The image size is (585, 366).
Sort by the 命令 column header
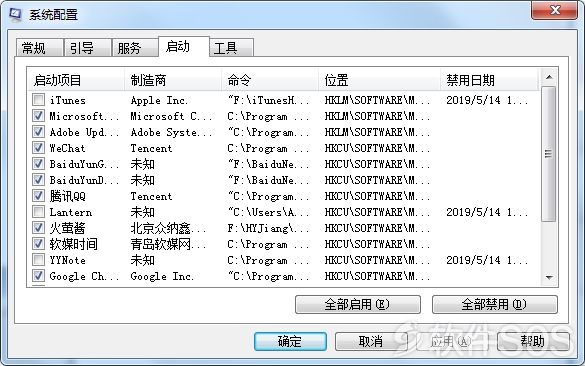coord(270,80)
